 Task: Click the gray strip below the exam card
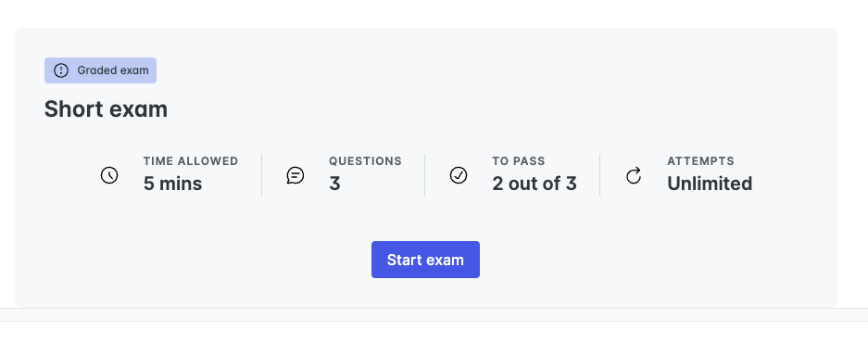[x=434, y=314]
